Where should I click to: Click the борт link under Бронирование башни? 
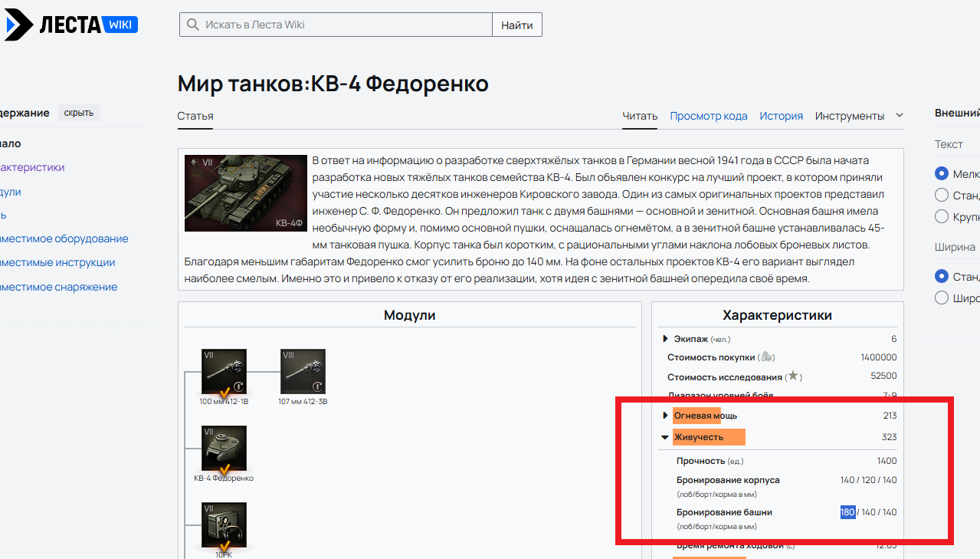tap(704, 527)
